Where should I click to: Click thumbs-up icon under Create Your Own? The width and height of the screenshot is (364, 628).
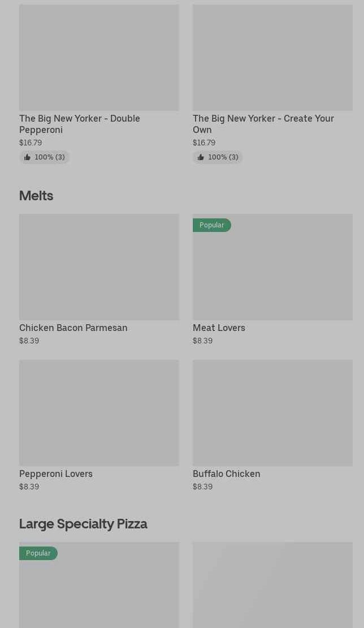[201, 157]
